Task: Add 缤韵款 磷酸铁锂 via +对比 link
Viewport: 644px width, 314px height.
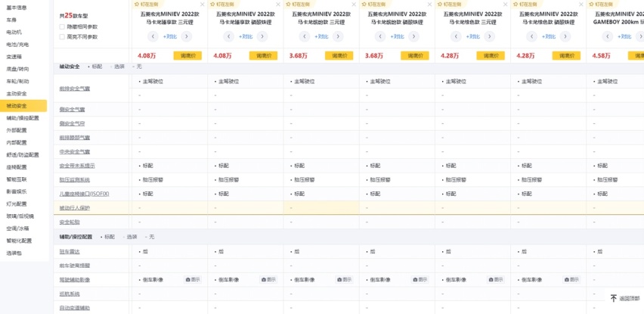Action: coord(397,36)
